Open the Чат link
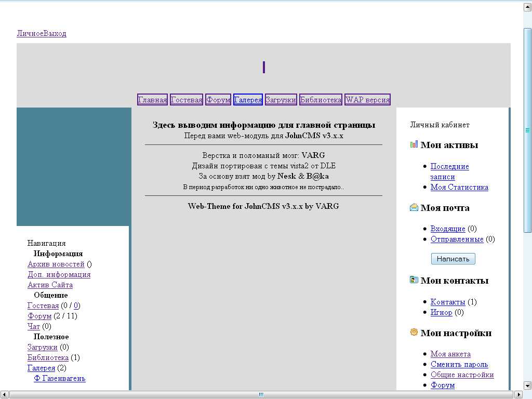This screenshot has width=532, height=399. pyautogui.click(x=34, y=326)
